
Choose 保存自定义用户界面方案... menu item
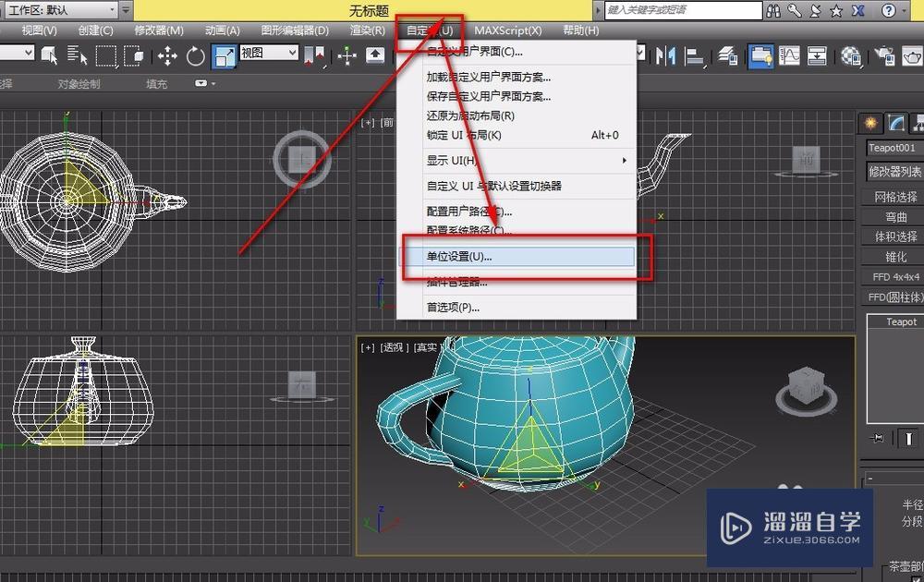[x=517, y=96]
